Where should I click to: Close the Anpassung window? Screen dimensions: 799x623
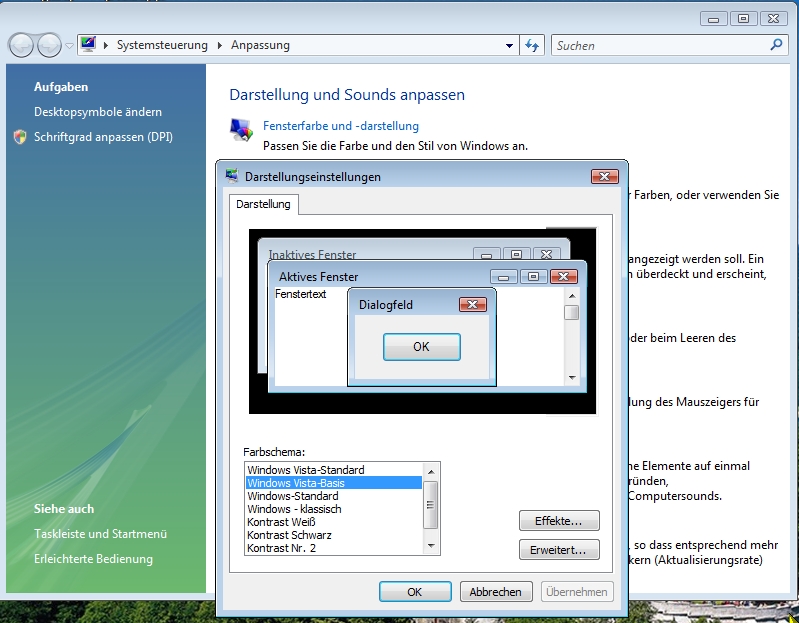point(774,19)
